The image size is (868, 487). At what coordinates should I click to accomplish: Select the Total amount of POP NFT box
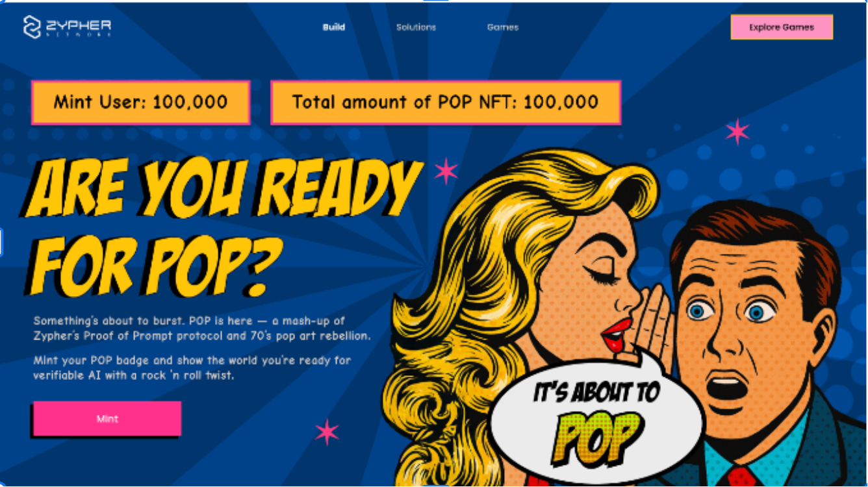coord(446,103)
